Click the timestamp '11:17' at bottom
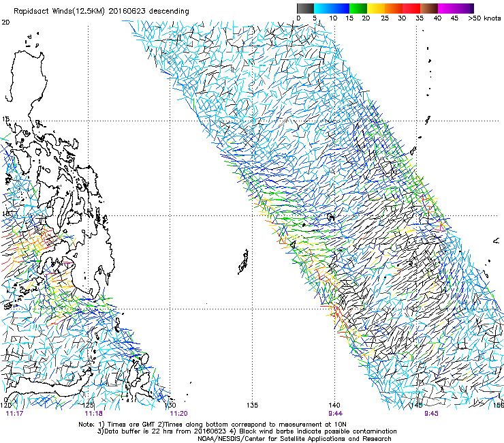The width and height of the screenshot is (504, 443). click(14, 414)
